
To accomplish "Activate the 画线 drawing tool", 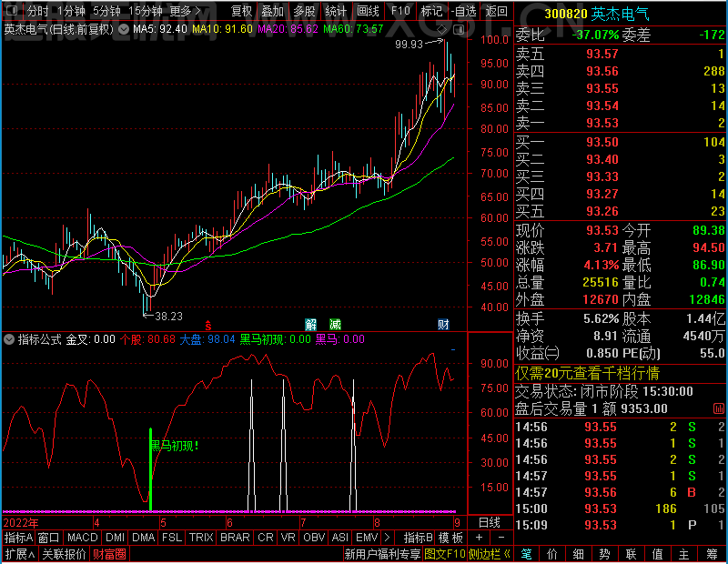I will [x=368, y=11].
